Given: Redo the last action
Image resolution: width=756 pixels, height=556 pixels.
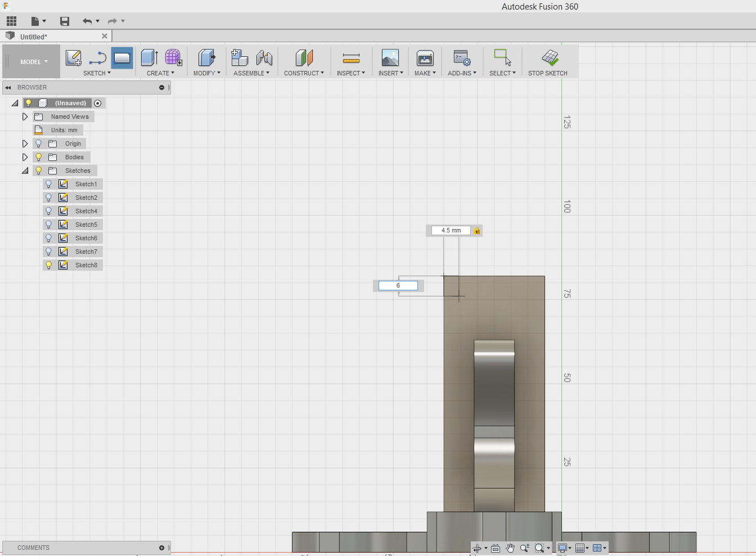Looking at the screenshot, I should click(112, 21).
